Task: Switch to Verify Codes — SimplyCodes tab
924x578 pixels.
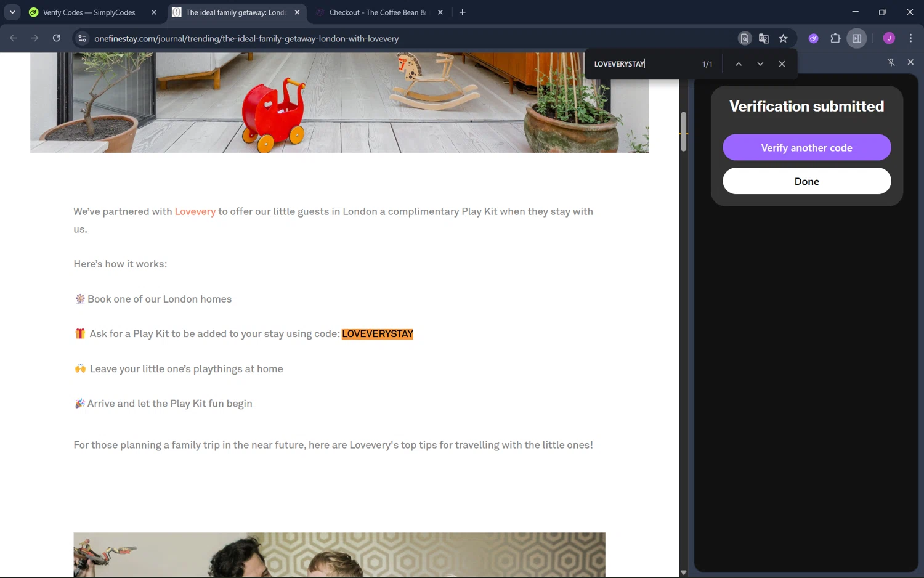Action: tap(89, 12)
